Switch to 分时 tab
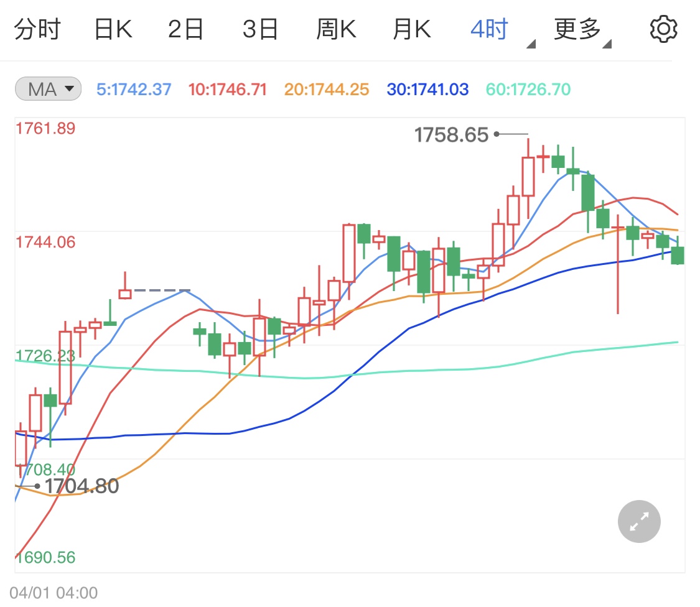The image size is (700, 607). 37,29
